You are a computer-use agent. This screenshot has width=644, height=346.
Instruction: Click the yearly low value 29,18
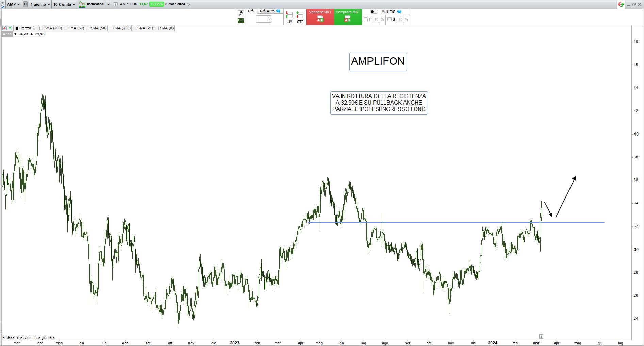(39, 34)
